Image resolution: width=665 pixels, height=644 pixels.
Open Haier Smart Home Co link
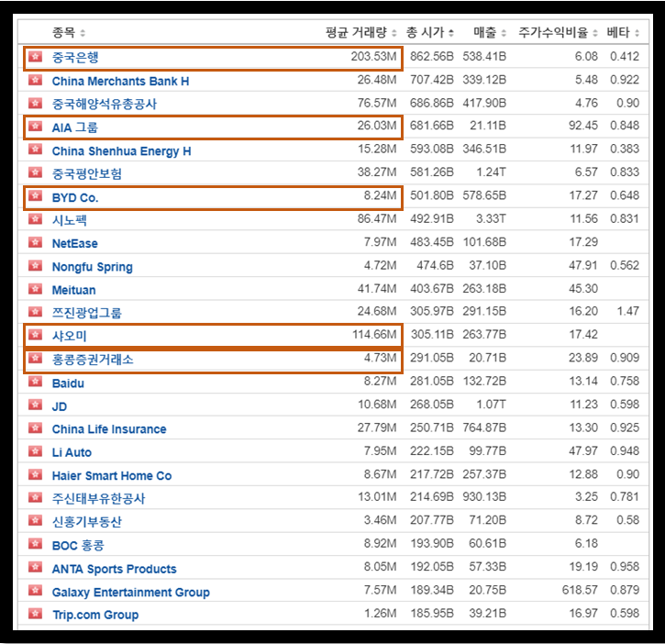(x=112, y=476)
